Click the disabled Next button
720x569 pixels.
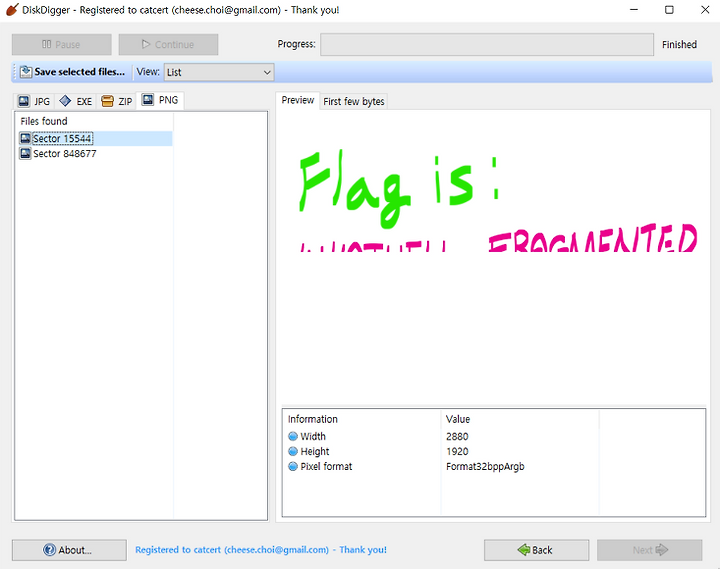[649, 550]
